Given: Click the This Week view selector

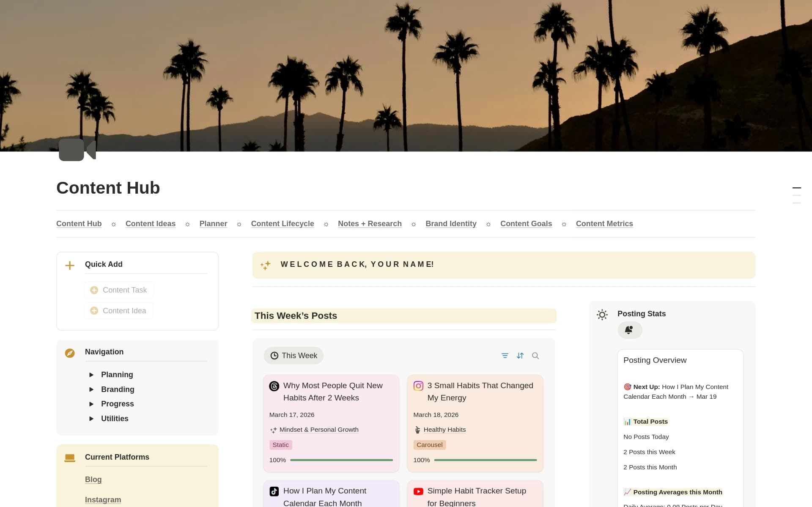Looking at the screenshot, I should [x=294, y=356].
